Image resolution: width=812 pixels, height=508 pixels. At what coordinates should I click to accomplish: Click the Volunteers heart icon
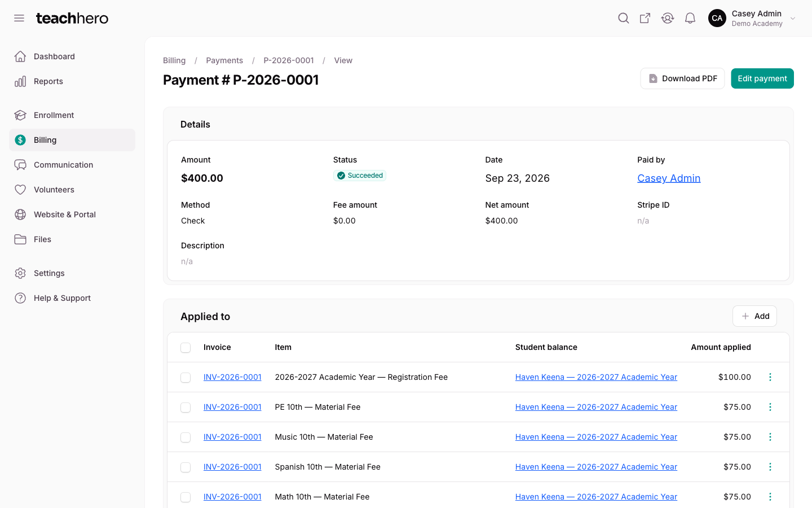tap(20, 190)
